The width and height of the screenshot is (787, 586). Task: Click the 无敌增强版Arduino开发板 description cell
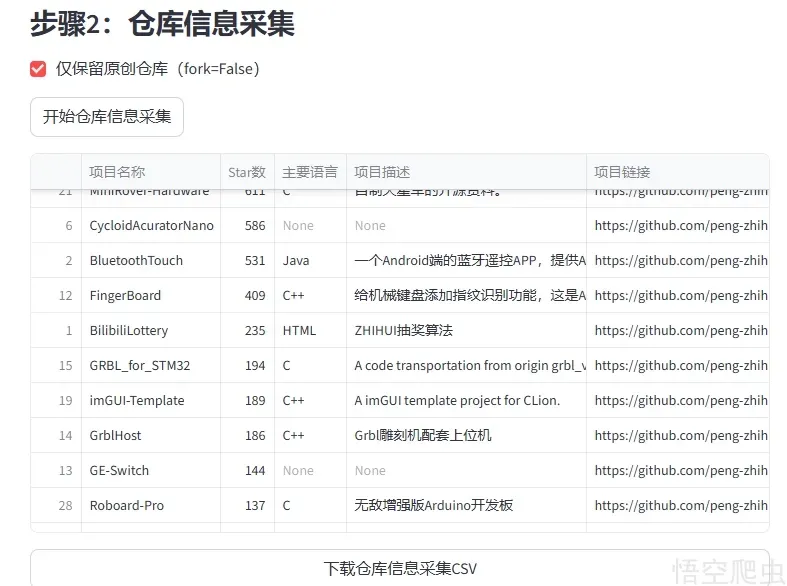pos(466,505)
